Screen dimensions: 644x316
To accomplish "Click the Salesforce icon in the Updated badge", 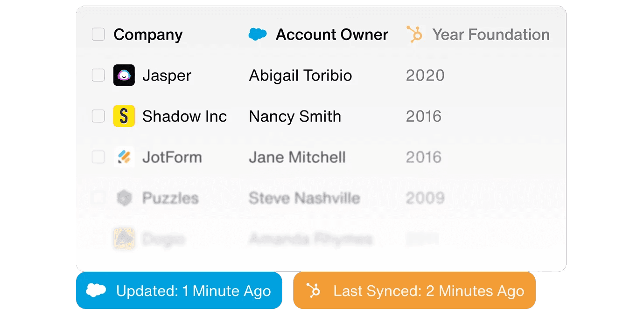I will point(96,290).
